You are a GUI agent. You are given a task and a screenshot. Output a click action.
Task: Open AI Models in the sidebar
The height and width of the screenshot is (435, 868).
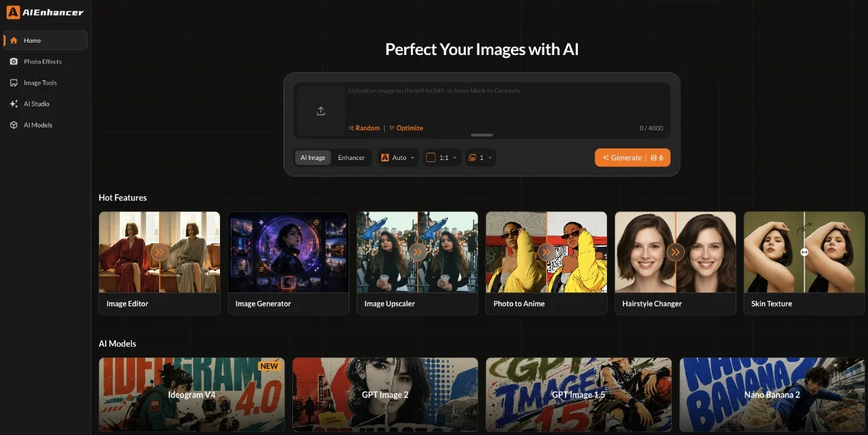click(45, 125)
